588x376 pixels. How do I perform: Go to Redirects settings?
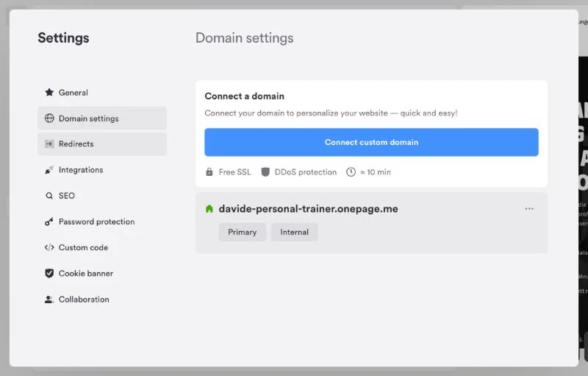point(102,143)
